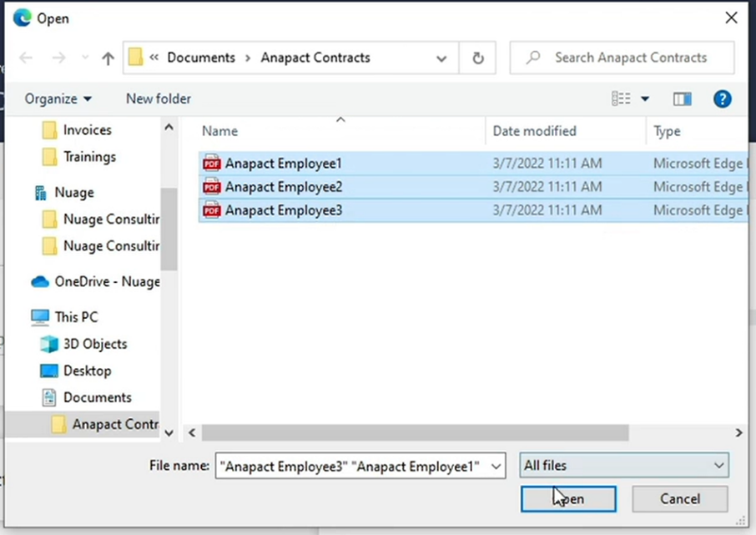Viewport: 756px width, 535px height.
Task: Select the Desktop item in navigation pane
Action: pyautogui.click(x=87, y=371)
